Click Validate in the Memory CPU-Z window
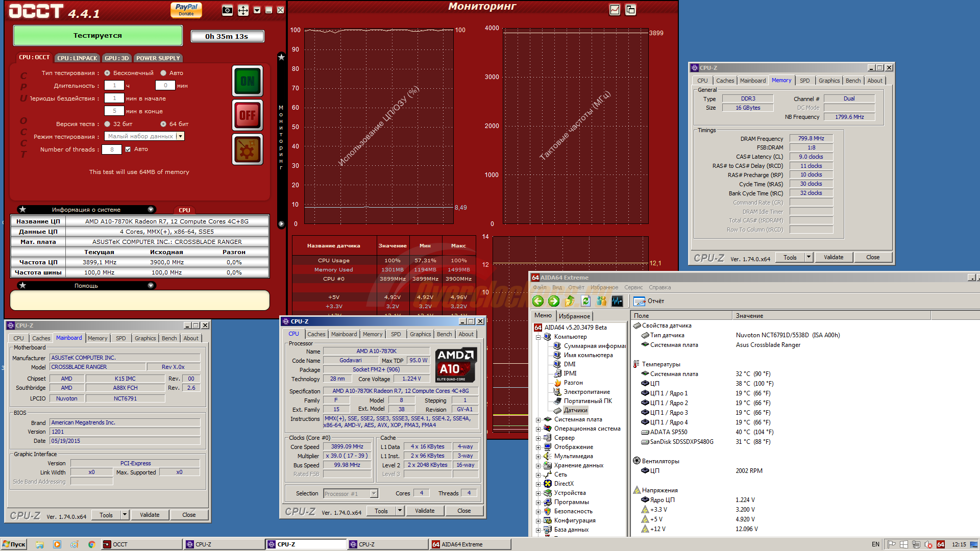 tap(833, 257)
